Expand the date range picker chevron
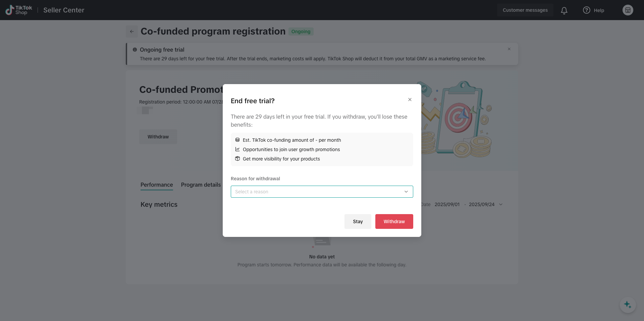 point(501,204)
